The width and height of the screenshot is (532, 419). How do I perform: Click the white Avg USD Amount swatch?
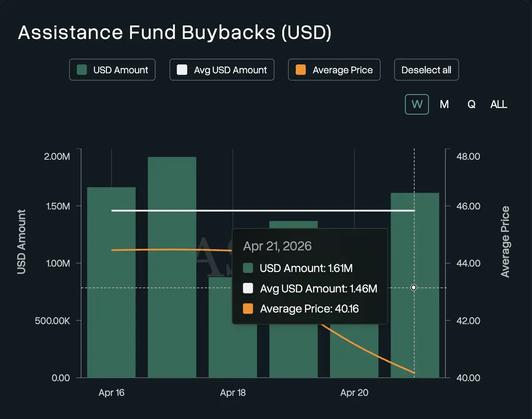[x=182, y=70]
